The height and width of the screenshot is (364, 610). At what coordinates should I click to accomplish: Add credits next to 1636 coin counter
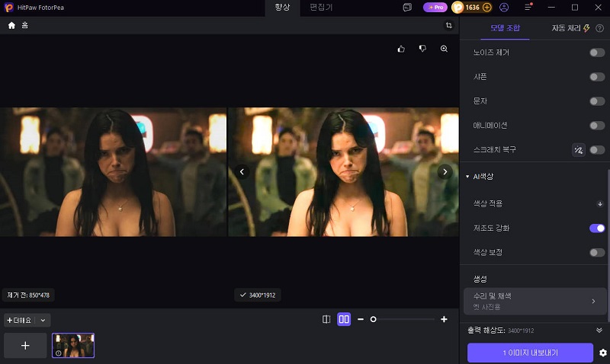point(486,8)
